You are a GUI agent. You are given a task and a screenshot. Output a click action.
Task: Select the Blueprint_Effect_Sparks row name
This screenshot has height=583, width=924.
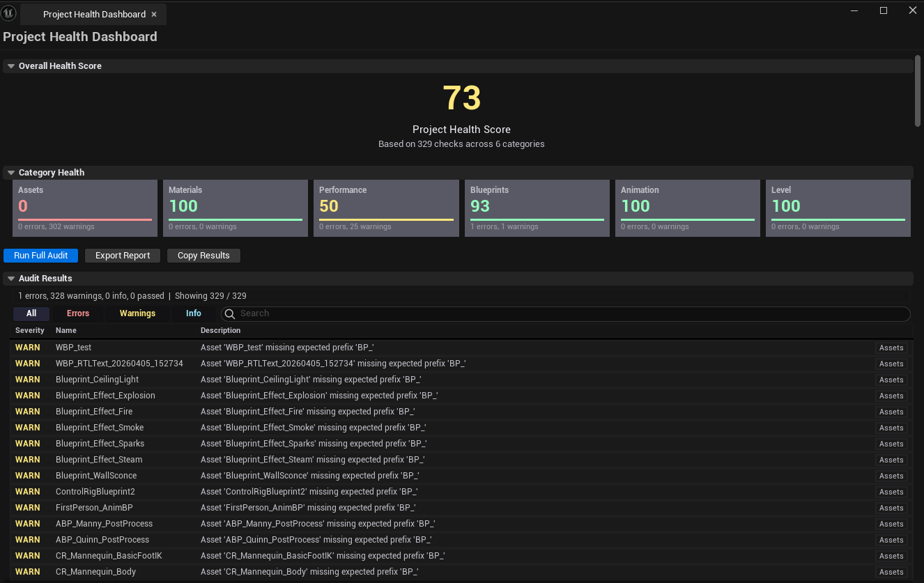100,444
